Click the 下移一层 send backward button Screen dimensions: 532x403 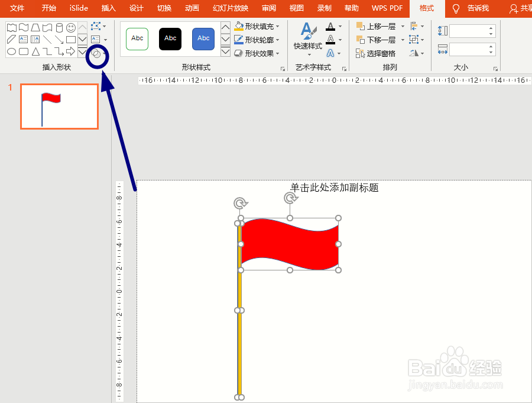377,40
